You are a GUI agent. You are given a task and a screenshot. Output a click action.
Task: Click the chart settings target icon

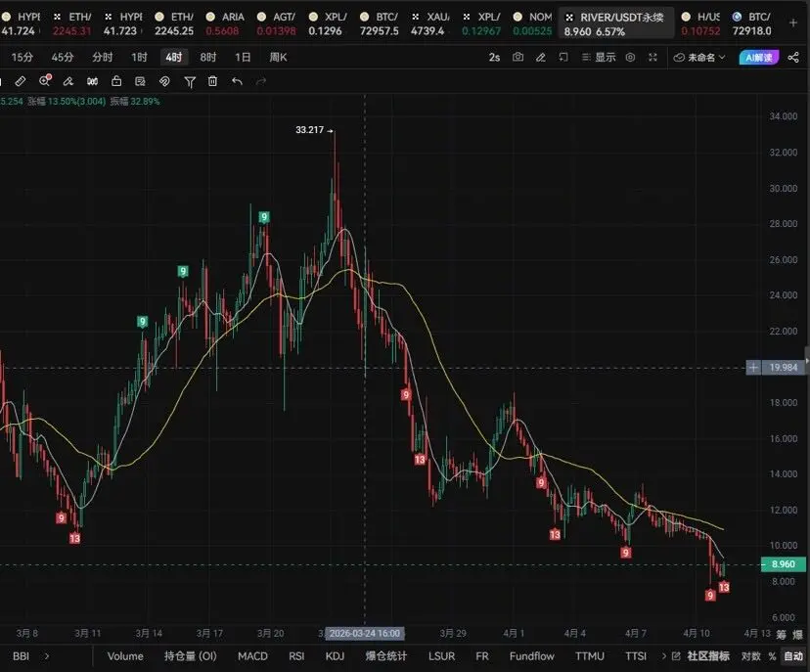click(x=630, y=58)
